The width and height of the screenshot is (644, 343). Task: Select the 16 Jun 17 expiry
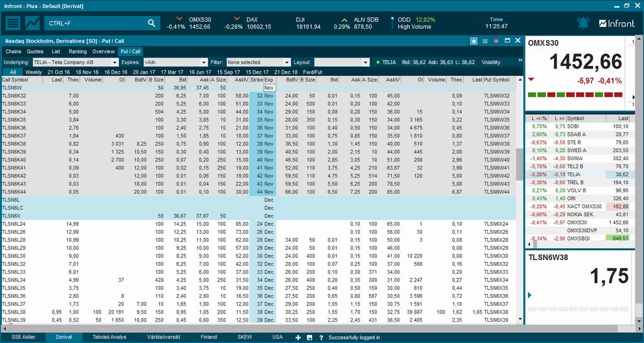(201, 72)
